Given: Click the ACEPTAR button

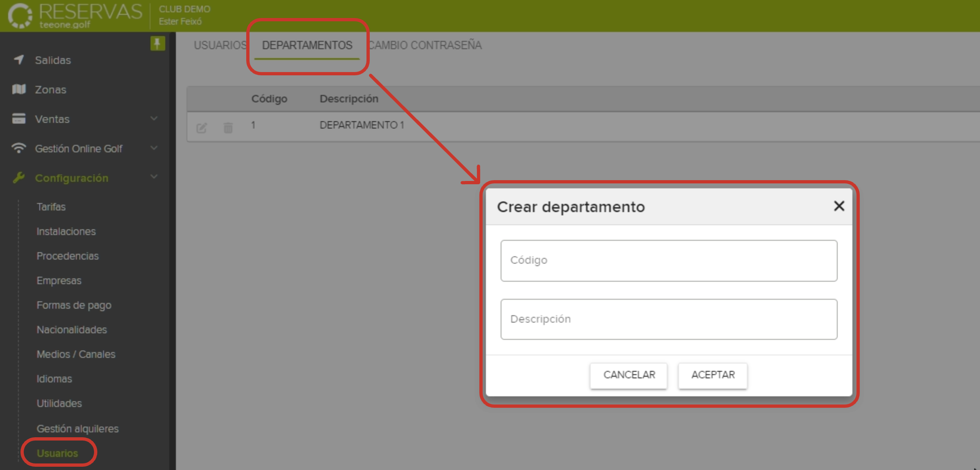Looking at the screenshot, I should [712, 375].
